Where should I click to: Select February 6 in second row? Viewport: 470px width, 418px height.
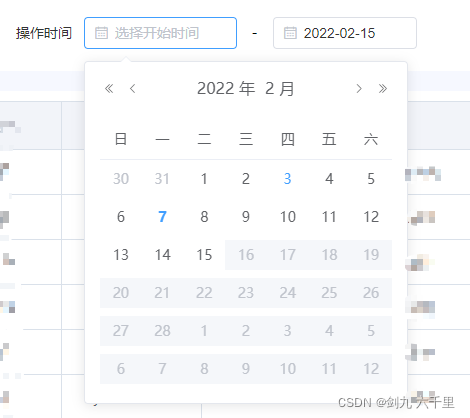point(121,217)
